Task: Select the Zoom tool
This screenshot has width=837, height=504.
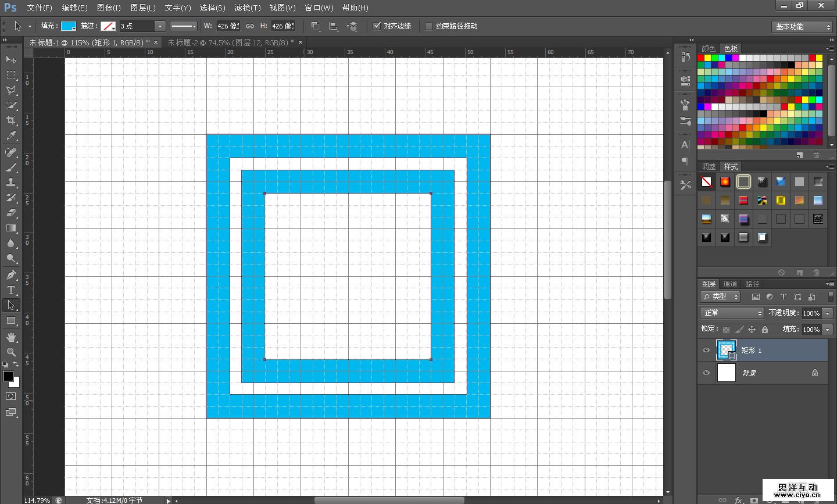Action: pyautogui.click(x=11, y=352)
